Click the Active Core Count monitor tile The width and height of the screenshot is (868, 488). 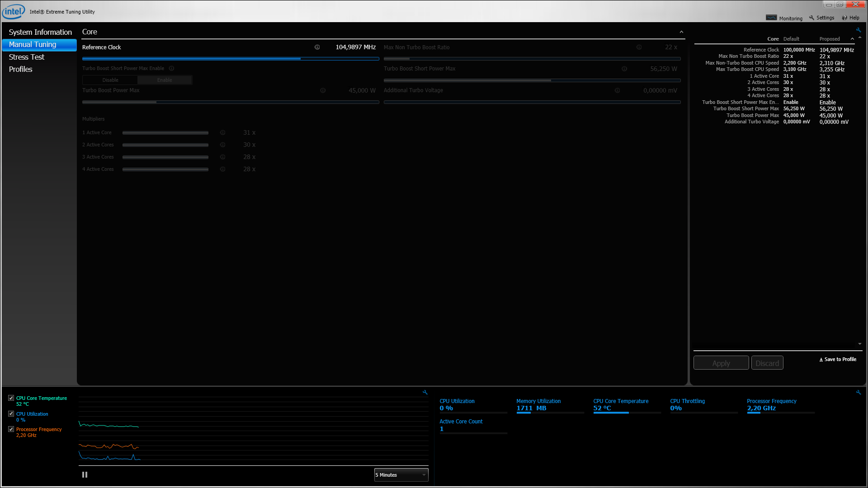473,426
